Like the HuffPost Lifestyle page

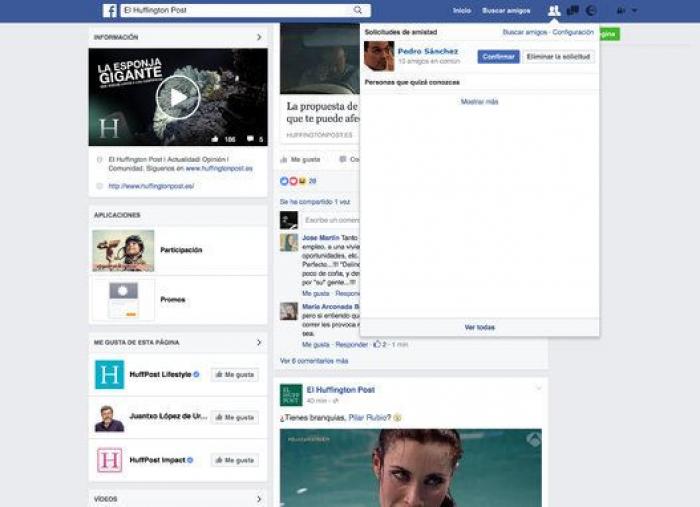coord(235,374)
